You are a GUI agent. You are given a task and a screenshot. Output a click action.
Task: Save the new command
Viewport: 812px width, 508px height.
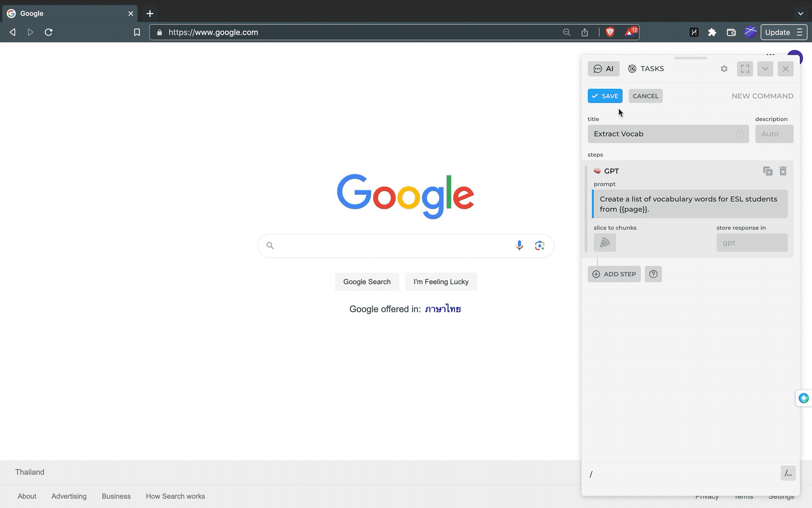(605, 96)
